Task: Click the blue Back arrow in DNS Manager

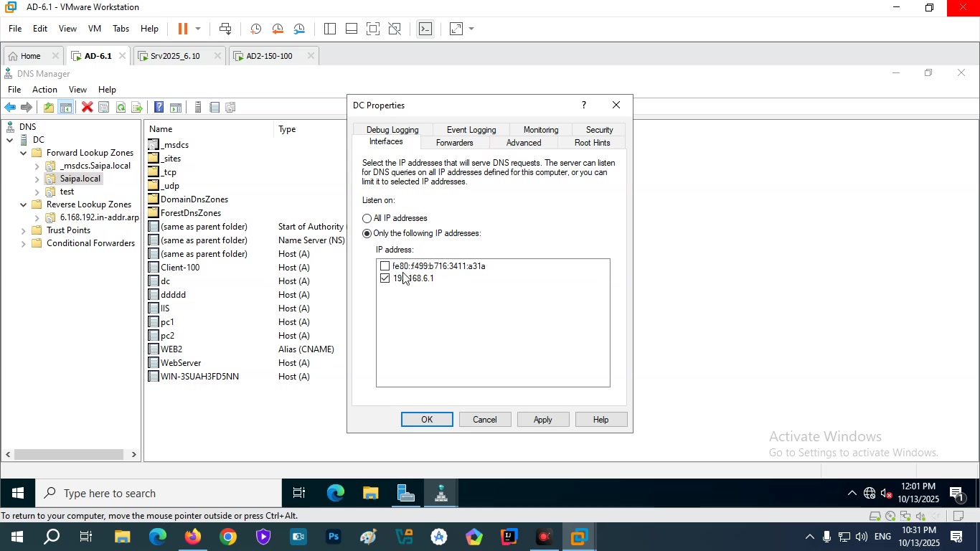Action: (x=10, y=108)
